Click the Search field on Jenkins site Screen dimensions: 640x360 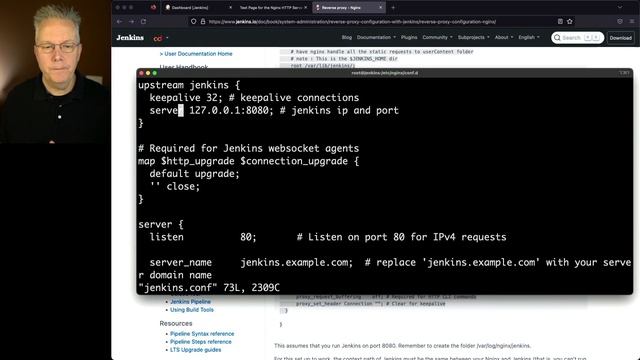(x=578, y=38)
